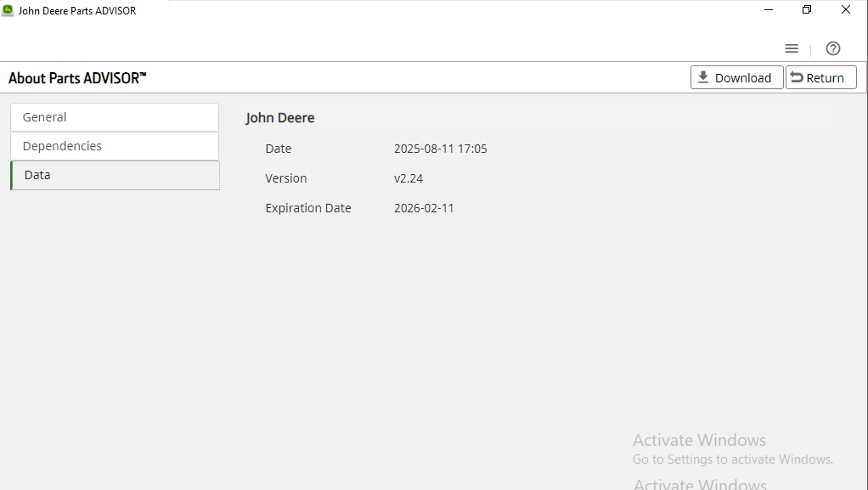
Task: Click the Download button
Action: point(737,77)
